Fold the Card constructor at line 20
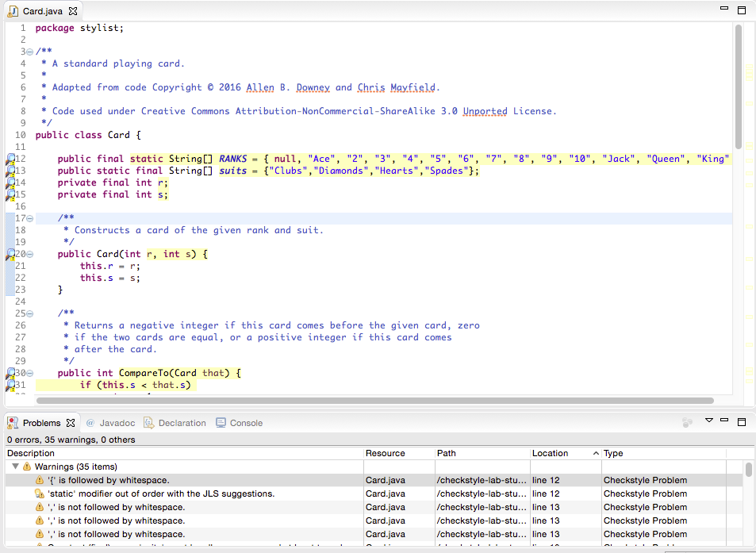The image size is (756, 553). pos(29,255)
